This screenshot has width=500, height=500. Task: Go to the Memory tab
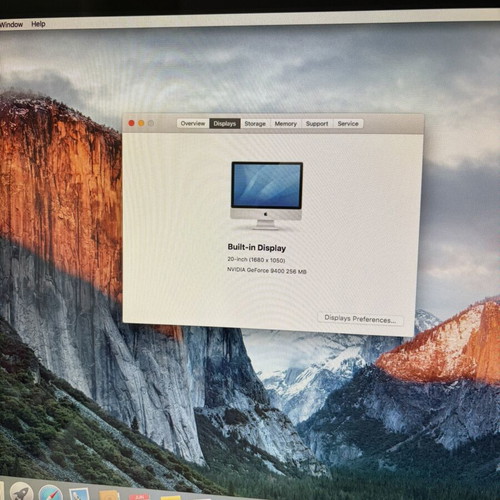[286, 124]
